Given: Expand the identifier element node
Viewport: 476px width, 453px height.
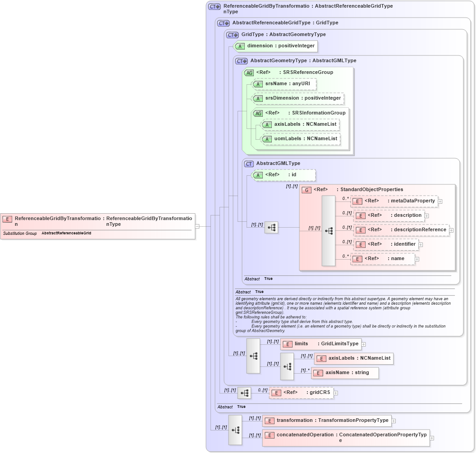Looking at the screenshot, I should point(421,245).
